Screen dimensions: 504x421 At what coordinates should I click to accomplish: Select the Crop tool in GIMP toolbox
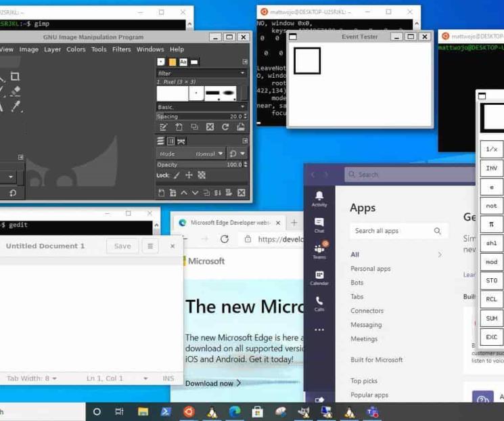coord(15,76)
